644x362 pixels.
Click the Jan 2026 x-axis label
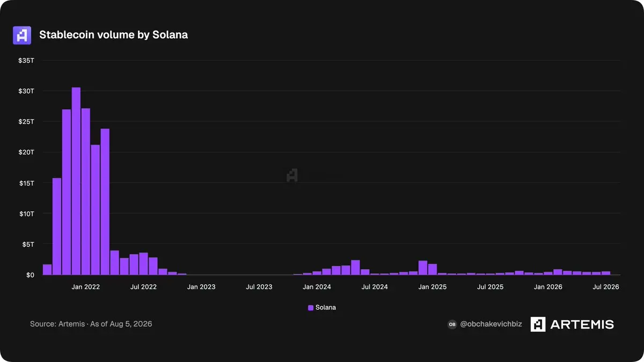[548, 287]
